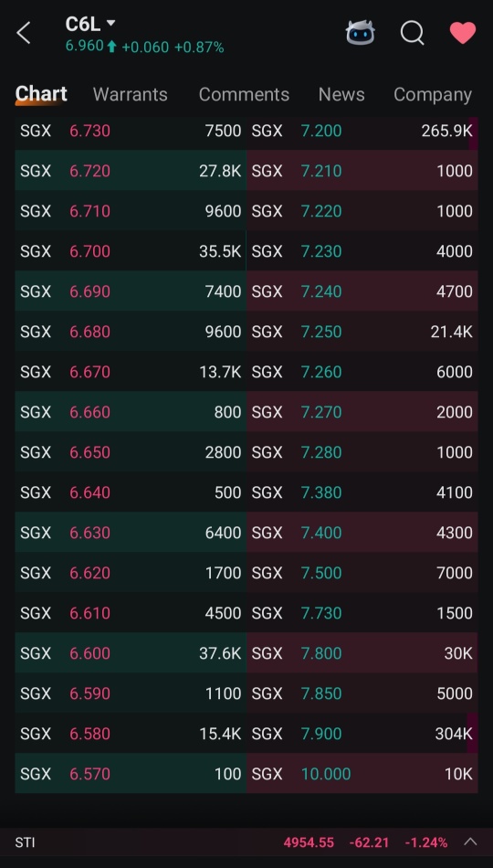
Task: Expand the C6L ticker dropdown arrow
Action: pyautogui.click(x=110, y=23)
